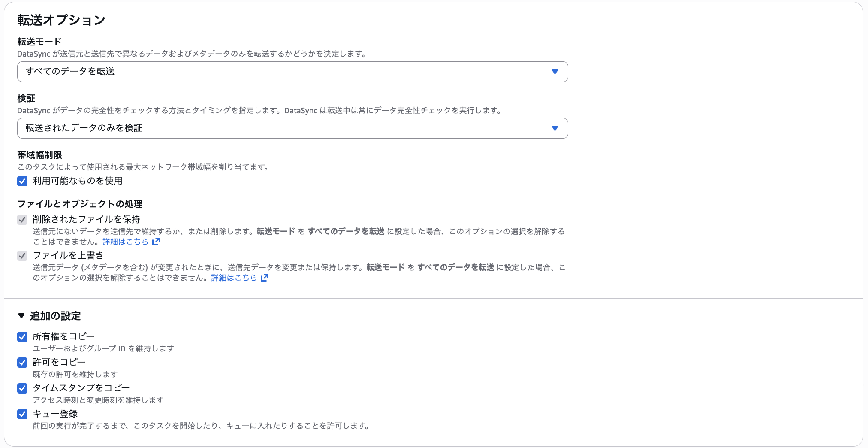868x448 pixels.
Task: Open the 転送モード dropdown
Action: pos(292,72)
